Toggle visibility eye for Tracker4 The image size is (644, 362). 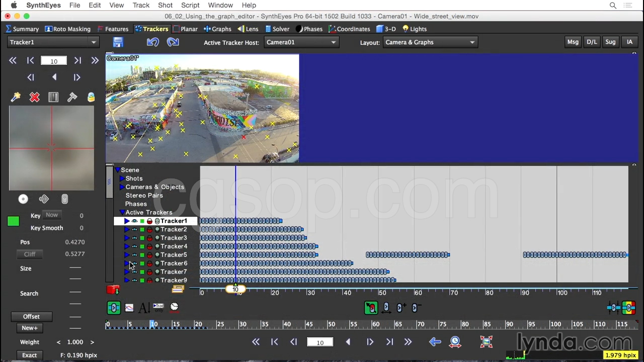(134, 247)
